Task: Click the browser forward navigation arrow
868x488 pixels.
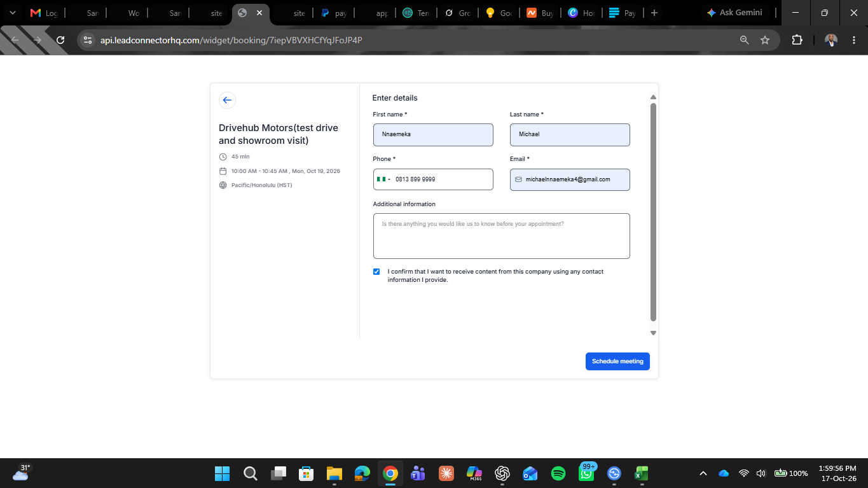Action: 38,40
